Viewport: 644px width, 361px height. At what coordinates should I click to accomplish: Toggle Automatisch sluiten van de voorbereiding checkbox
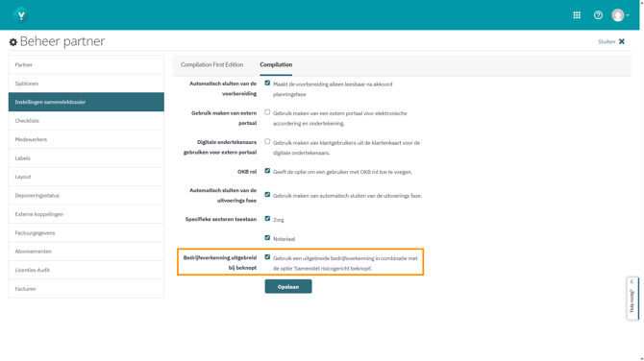[267, 84]
